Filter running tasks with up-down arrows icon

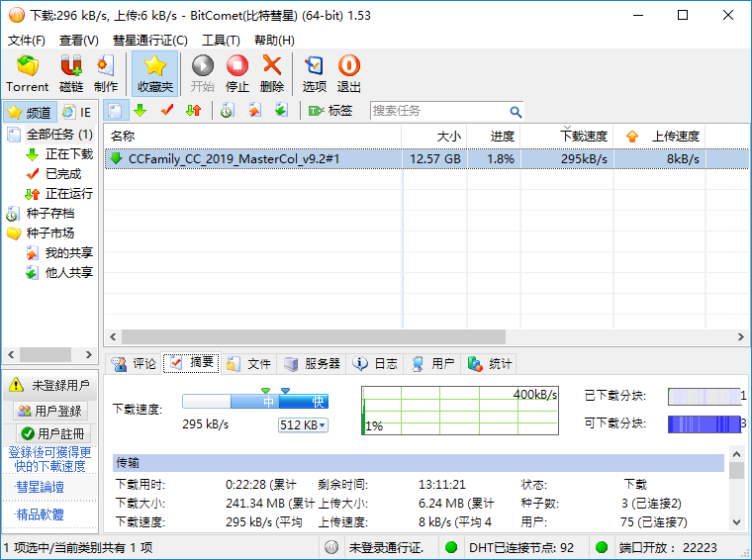[x=194, y=111]
